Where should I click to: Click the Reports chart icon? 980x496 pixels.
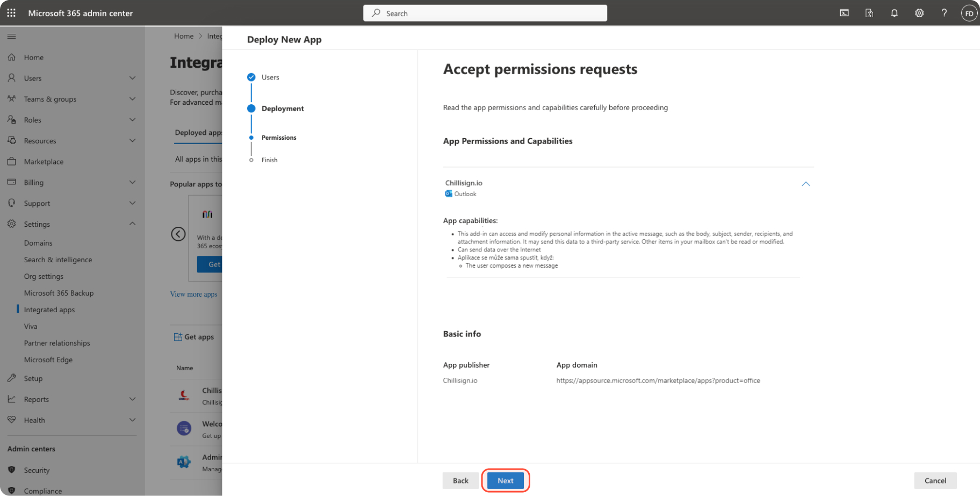11,399
